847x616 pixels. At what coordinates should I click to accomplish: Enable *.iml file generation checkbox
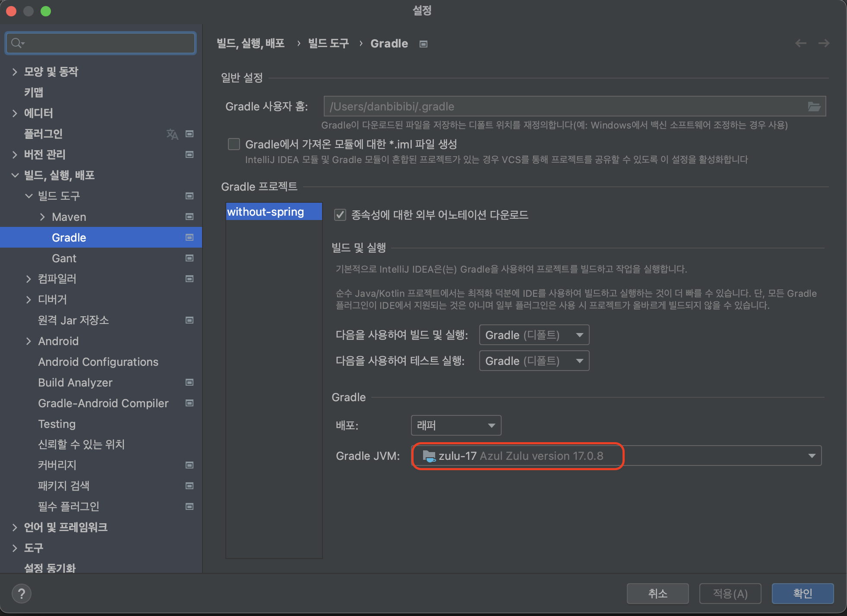tap(234, 144)
